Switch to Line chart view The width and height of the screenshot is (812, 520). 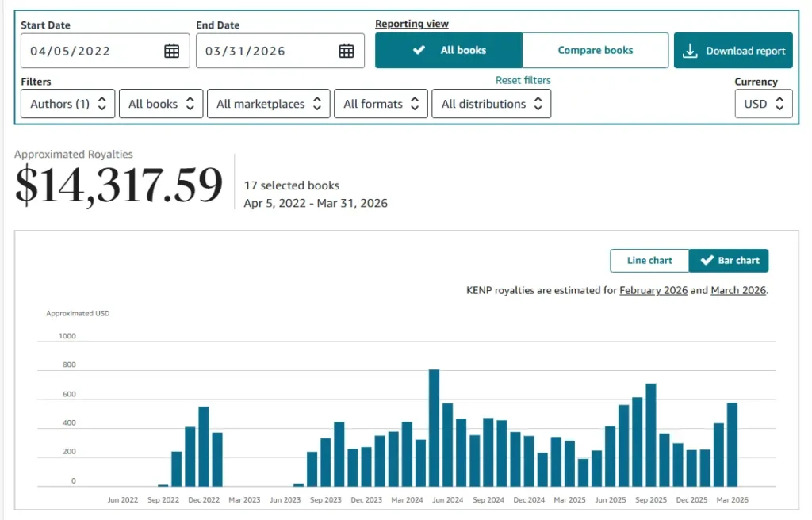tap(649, 260)
